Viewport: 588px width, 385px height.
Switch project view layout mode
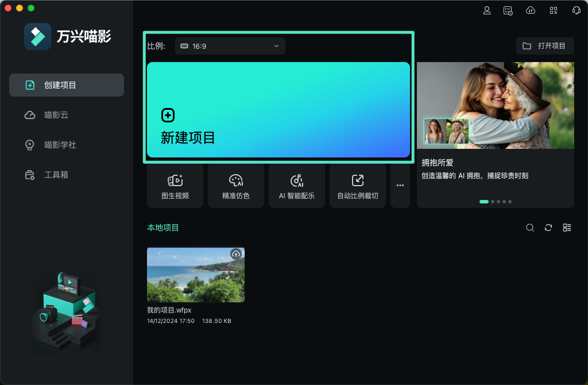pyautogui.click(x=567, y=228)
